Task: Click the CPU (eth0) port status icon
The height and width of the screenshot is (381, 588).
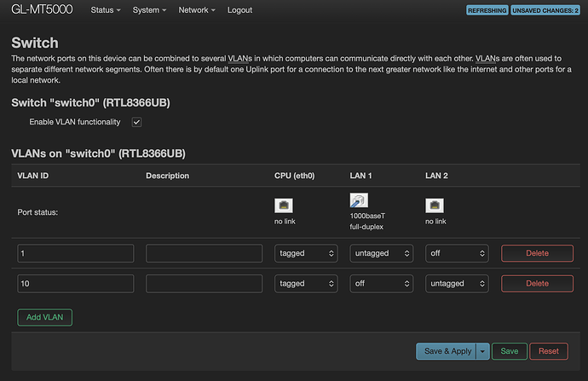Action: [x=283, y=205]
